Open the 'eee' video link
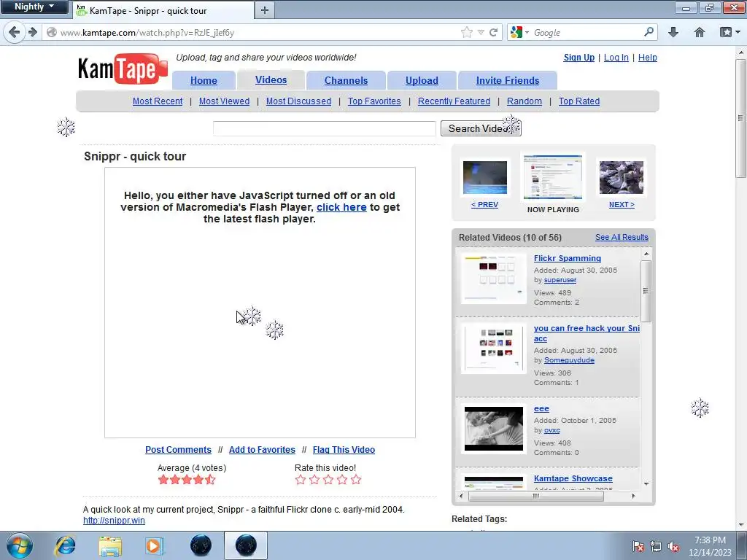Image resolution: width=747 pixels, height=560 pixels. point(541,408)
